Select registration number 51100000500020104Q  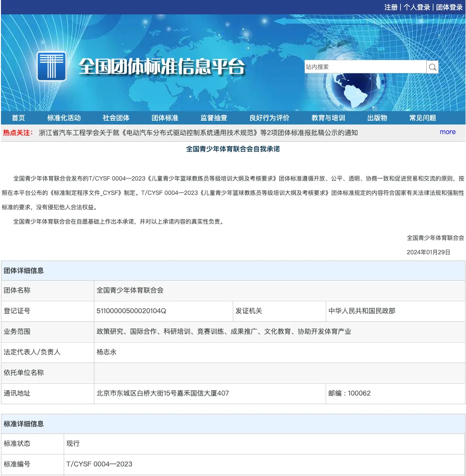[131, 311]
